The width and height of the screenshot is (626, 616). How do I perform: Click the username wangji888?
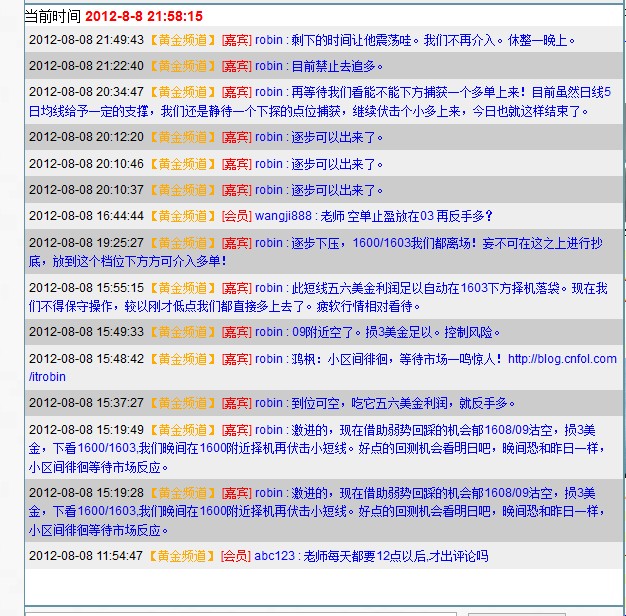[283, 216]
